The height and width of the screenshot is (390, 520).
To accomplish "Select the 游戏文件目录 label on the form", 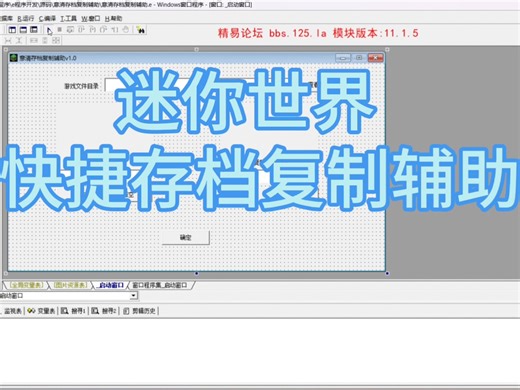I will (x=81, y=86).
